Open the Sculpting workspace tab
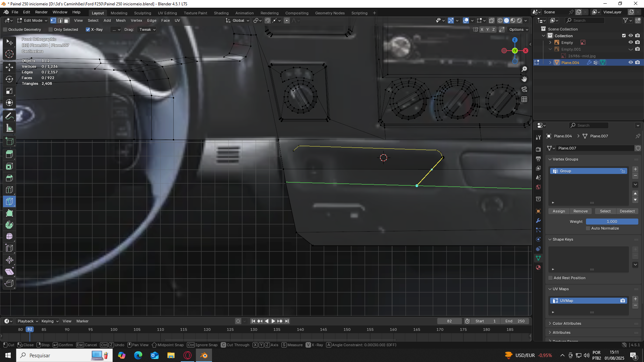644x362 pixels. (143, 13)
